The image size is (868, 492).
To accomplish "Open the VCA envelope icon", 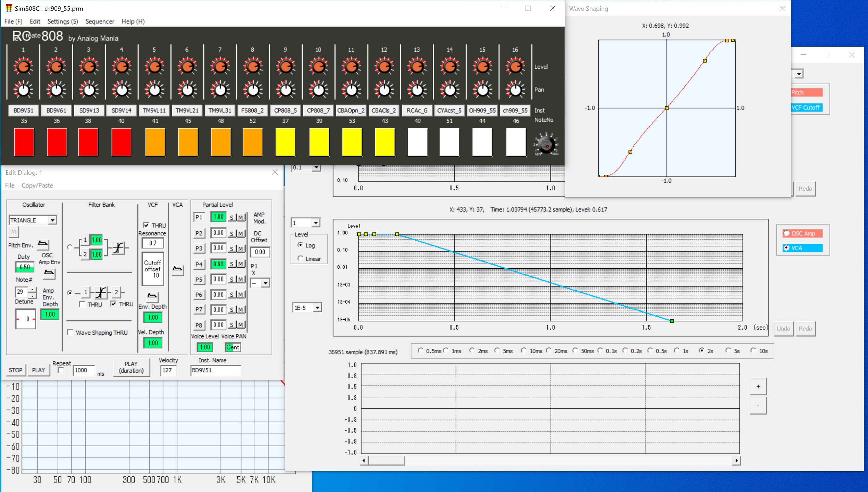I will pos(178,270).
